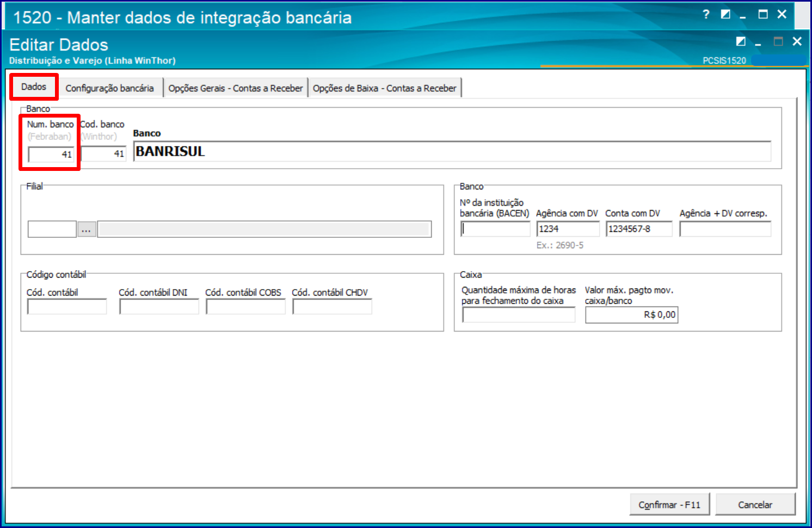The width and height of the screenshot is (812, 528).
Task: Open Opções de Baixa - Contas a Receber tab
Action: [x=385, y=88]
